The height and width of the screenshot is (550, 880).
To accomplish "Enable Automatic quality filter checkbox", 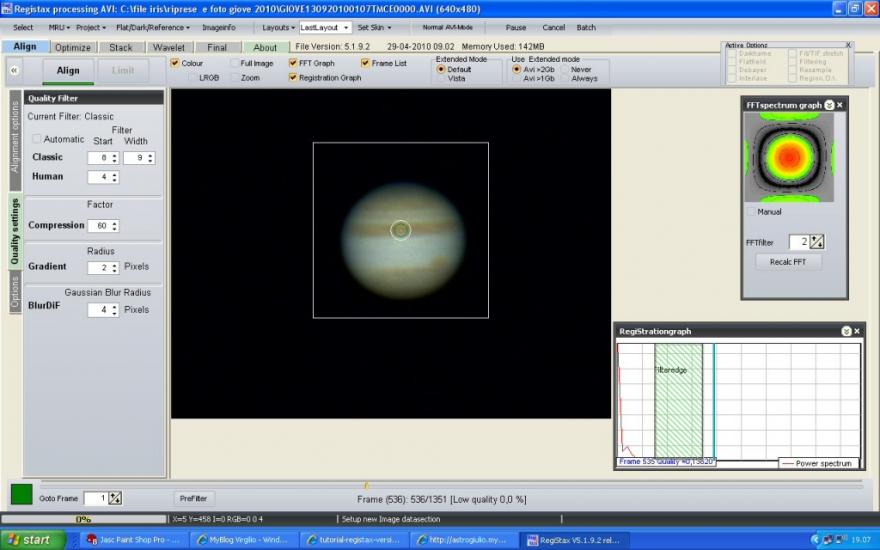I will pyautogui.click(x=37, y=139).
